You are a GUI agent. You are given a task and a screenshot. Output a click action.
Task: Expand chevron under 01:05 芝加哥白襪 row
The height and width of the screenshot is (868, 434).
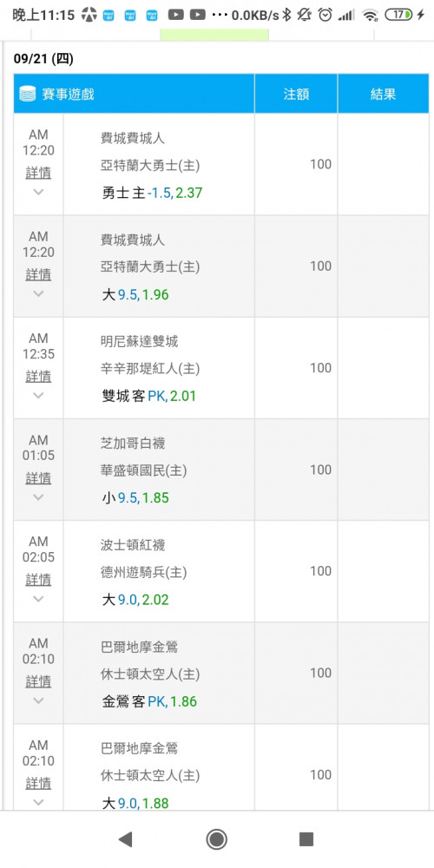pyautogui.click(x=38, y=497)
